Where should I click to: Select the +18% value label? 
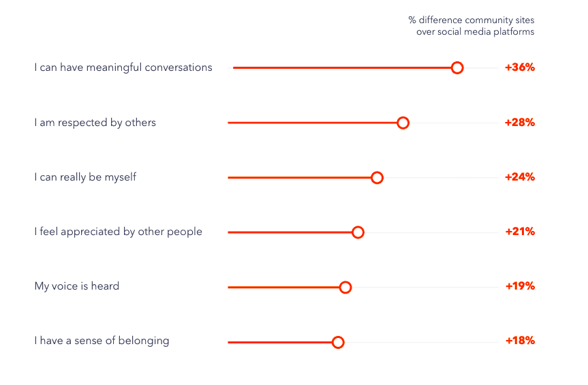click(519, 341)
